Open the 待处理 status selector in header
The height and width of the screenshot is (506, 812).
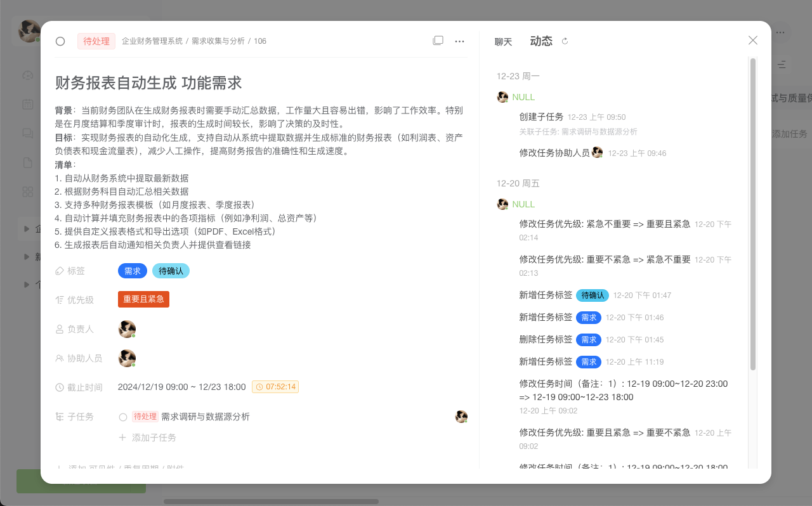pos(96,41)
